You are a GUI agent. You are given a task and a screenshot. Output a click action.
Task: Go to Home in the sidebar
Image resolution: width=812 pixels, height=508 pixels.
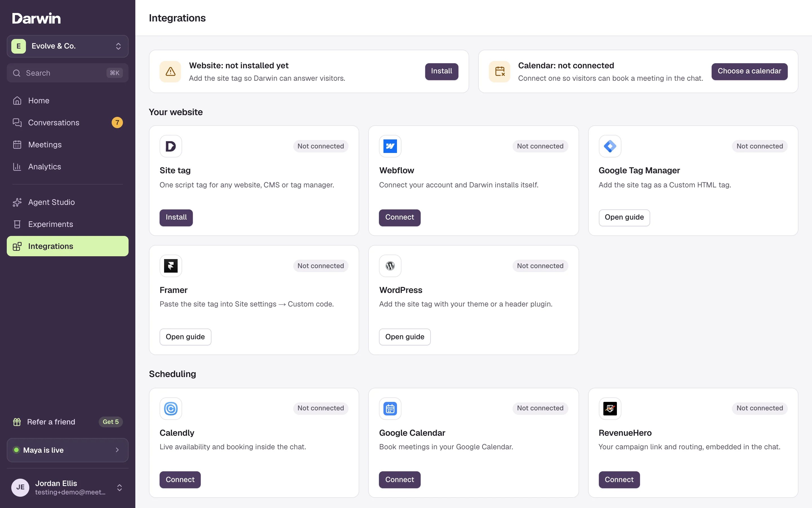pyautogui.click(x=67, y=100)
